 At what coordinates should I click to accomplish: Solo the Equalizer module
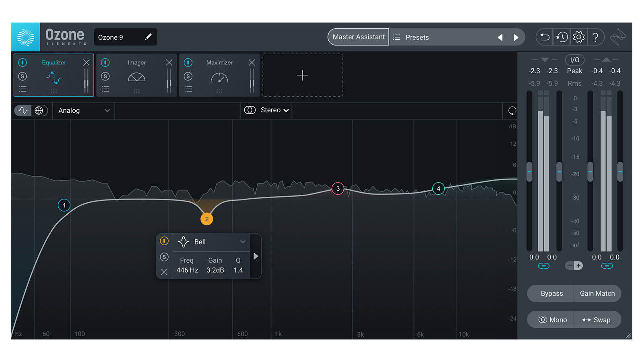coord(23,76)
